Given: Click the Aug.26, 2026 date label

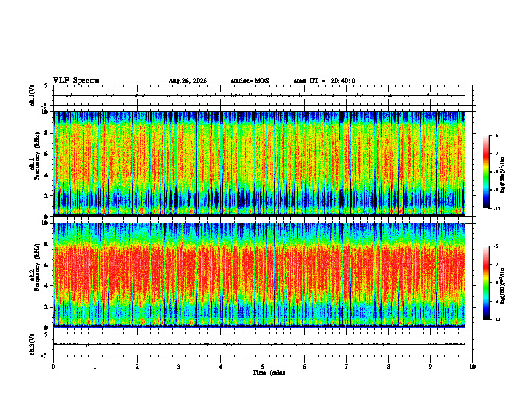Looking at the screenshot, I should tap(187, 81).
